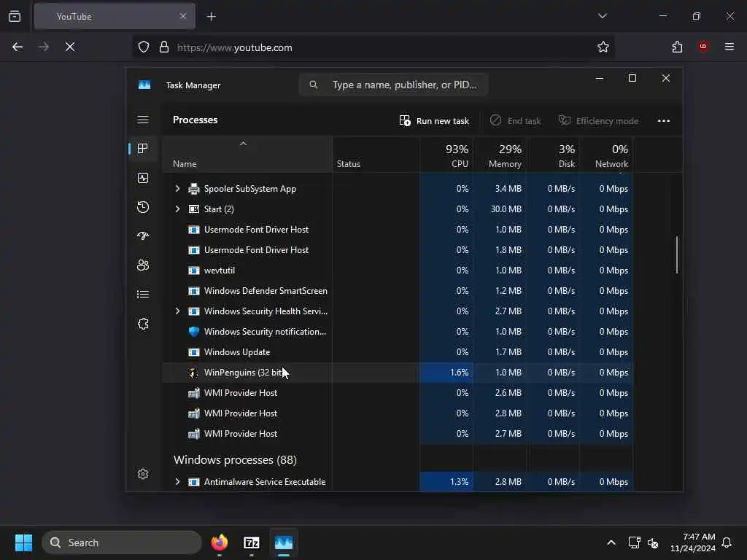This screenshot has height=560, width=747.
Task: Expand Windows Security Health Service row
Action: tap(178, 311)
